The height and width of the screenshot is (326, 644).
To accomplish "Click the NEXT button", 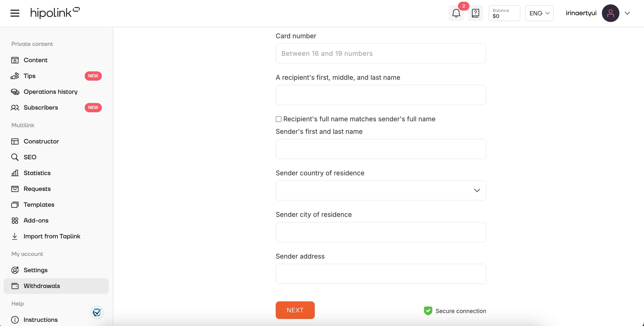I will click(295, 310).
